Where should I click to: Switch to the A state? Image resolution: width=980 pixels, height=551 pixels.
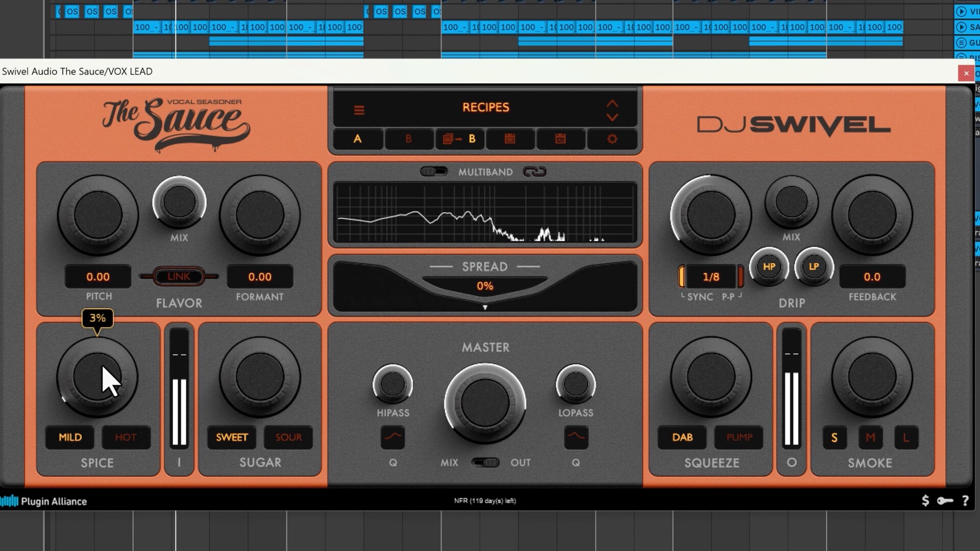pos(357,139)
